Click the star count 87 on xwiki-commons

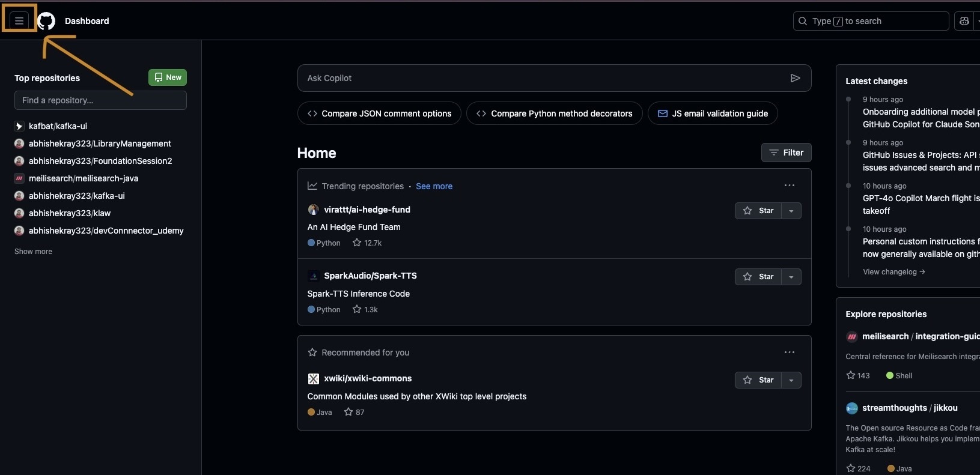click(x=355, y=413)
